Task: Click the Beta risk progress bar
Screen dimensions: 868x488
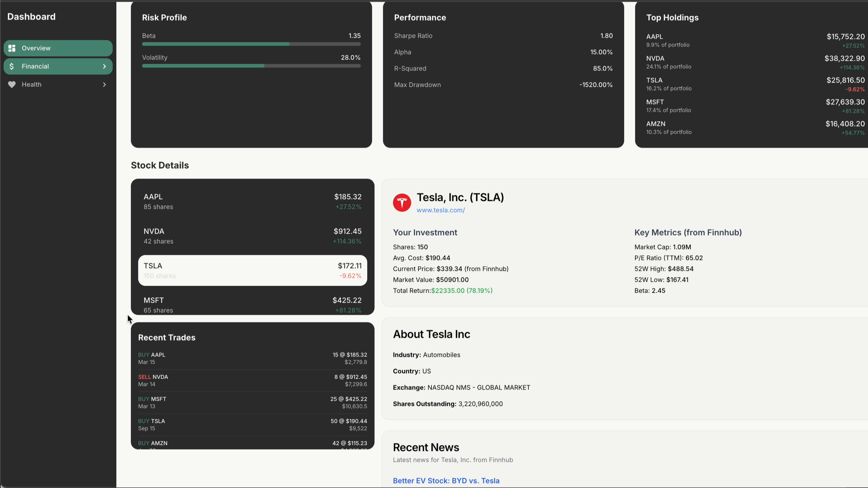Action: (251, 44)
